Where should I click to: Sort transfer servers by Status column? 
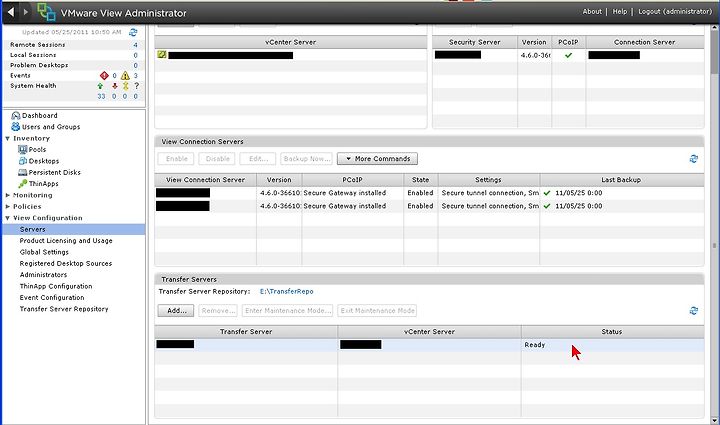612,332
